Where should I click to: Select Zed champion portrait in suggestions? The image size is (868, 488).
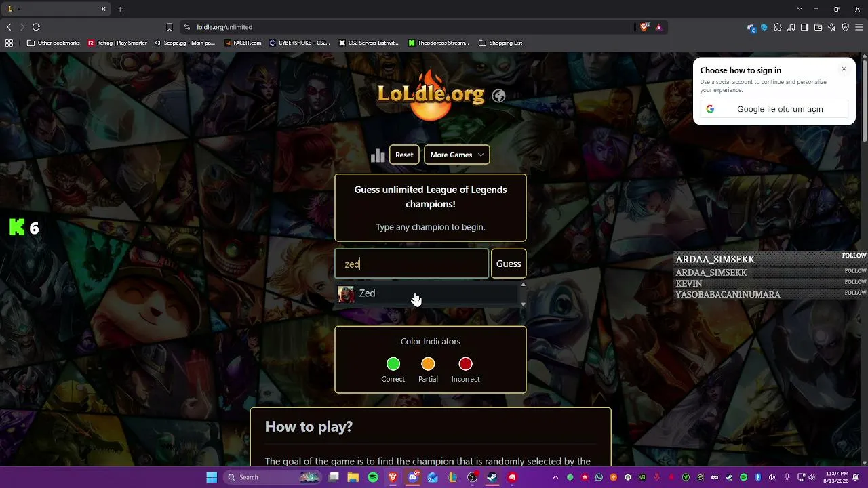point(346,293)
